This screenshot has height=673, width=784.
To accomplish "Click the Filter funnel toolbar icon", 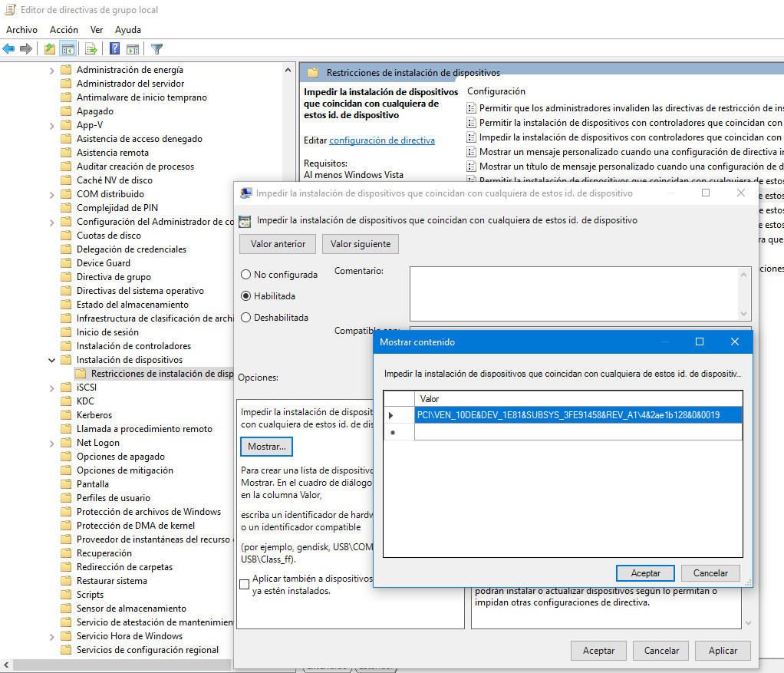I will (x=156, y=48).
